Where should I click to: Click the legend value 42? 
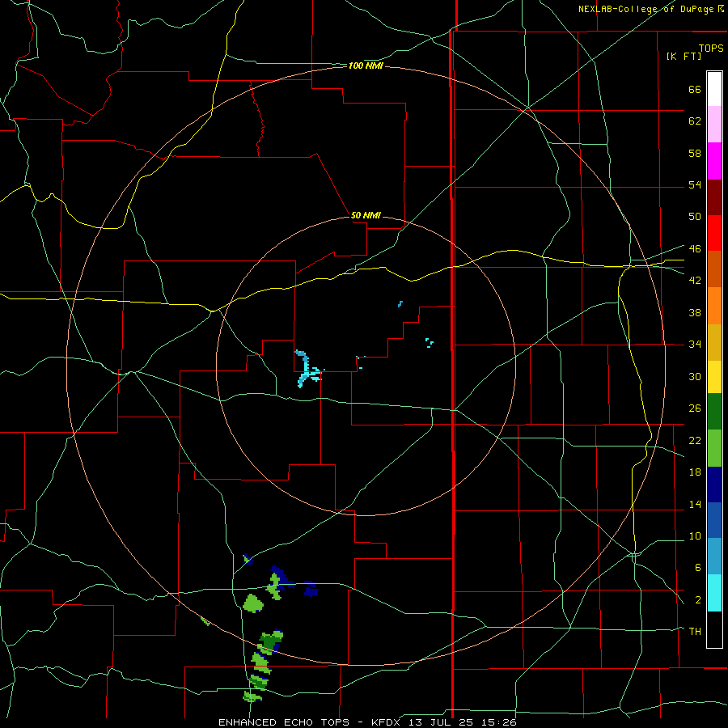click(695, 281)
